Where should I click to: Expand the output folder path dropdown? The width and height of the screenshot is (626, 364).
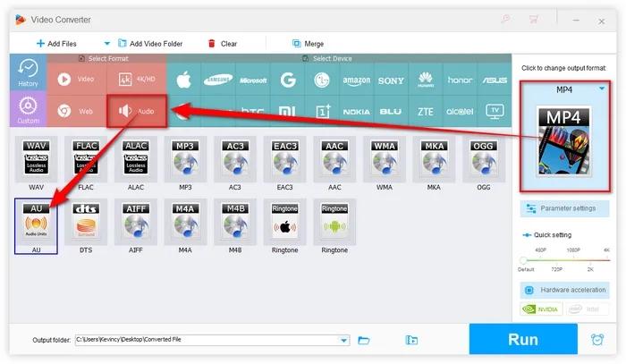pyautogui.click(x=343, y=340)
